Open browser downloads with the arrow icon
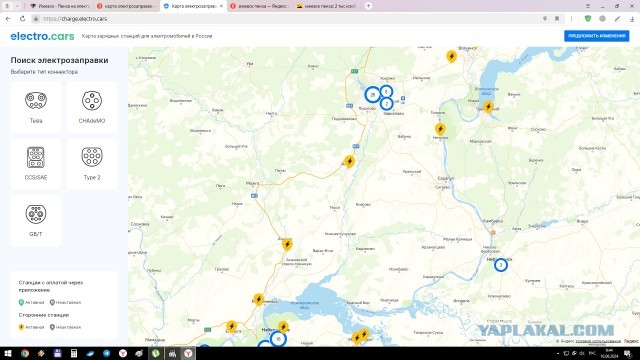The height and width of the screenshot is (360, 640). [x=632, y=19]
